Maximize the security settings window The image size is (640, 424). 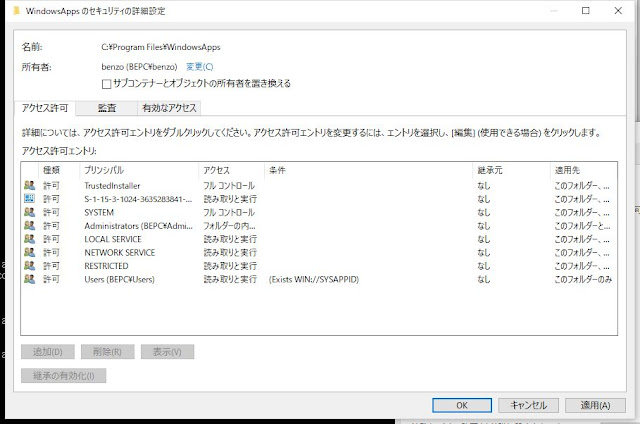tap(586, 11)
